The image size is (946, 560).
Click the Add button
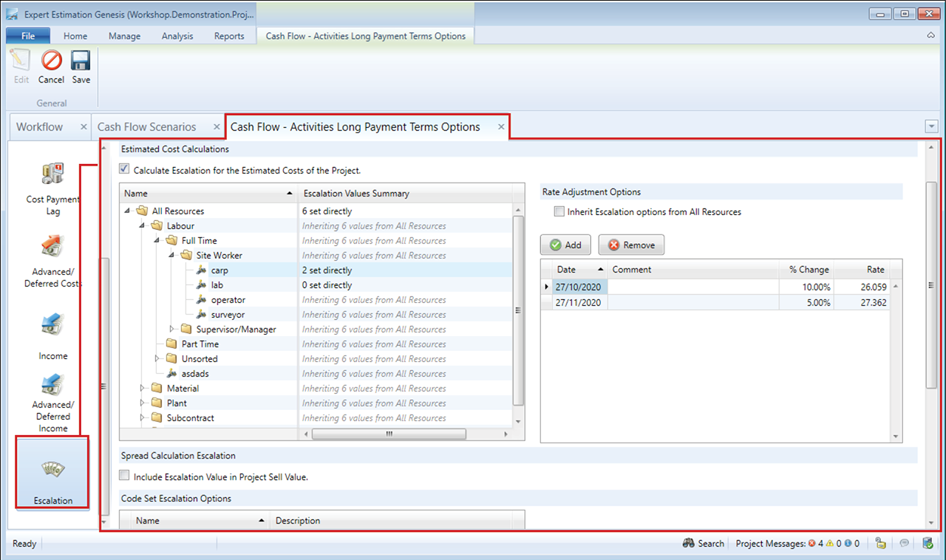tap(565, 245)
